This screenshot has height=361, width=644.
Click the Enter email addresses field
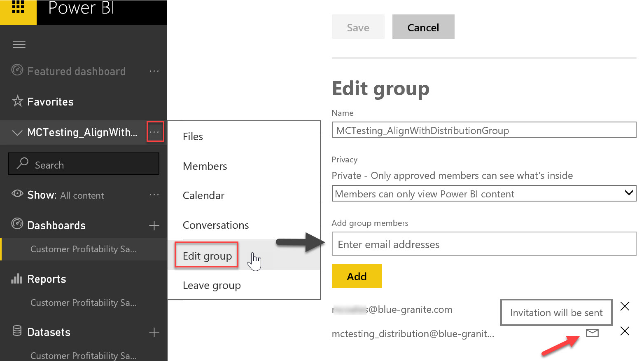pyautogui.click(x=484, y=244)
